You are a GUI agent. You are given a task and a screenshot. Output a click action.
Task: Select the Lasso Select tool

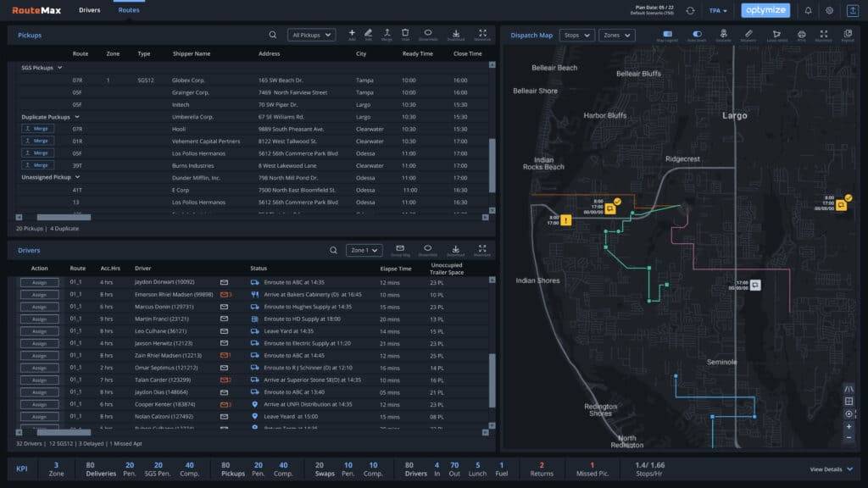point(776,36)
